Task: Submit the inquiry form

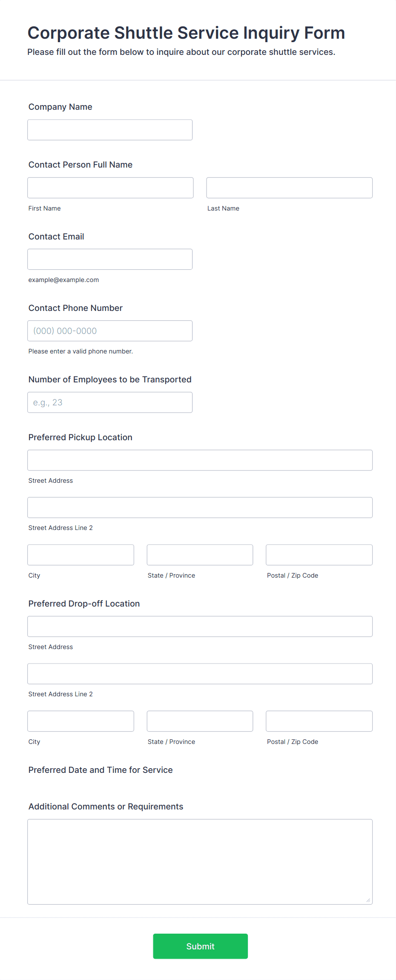Action: pos(201,946)
